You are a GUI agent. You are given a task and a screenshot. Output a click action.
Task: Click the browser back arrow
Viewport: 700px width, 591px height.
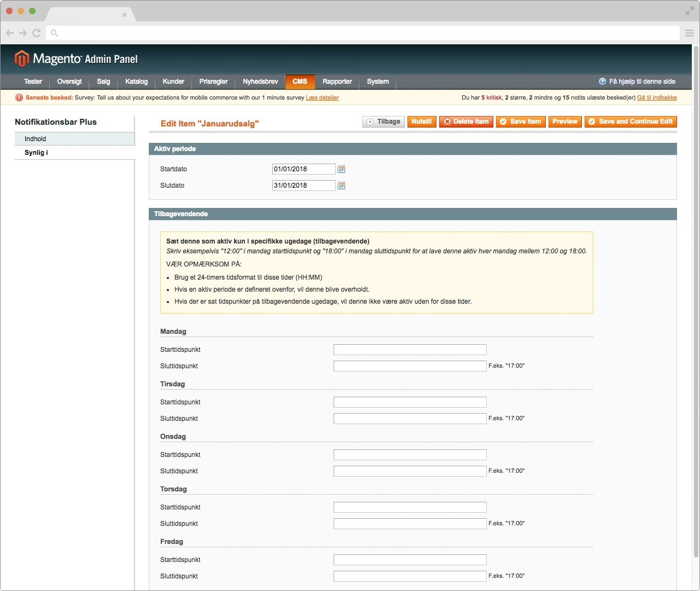10,33
